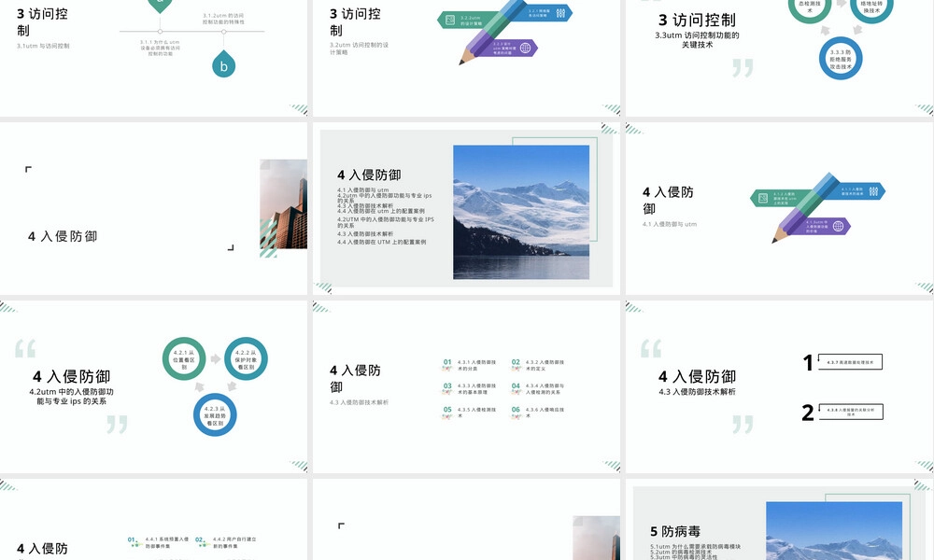Click line '4.4 入侵防御在 UTM 上的配置案例'
934x560 pixels.
[x=381, y=243]
